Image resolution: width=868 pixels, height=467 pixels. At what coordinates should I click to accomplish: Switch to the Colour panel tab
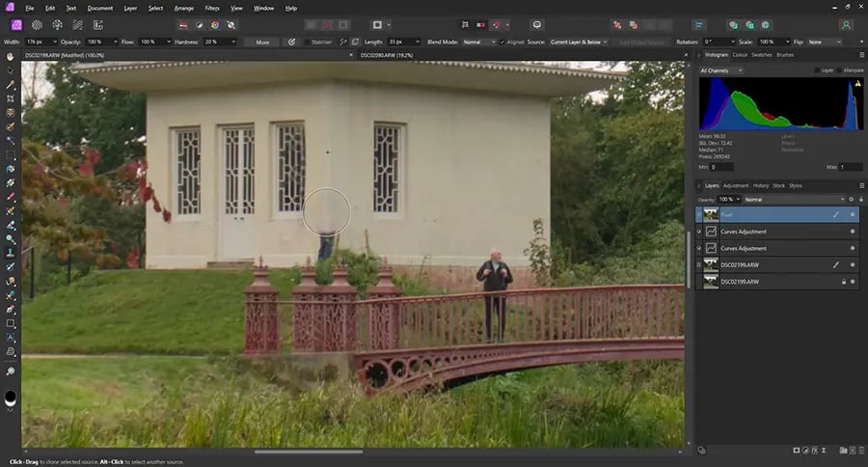click(x=740, y=55)
